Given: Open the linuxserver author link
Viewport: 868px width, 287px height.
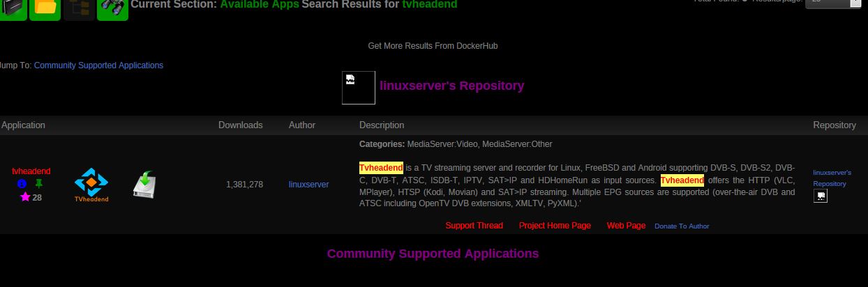Looking at the screenshot, I should click(x=308, y=185).
